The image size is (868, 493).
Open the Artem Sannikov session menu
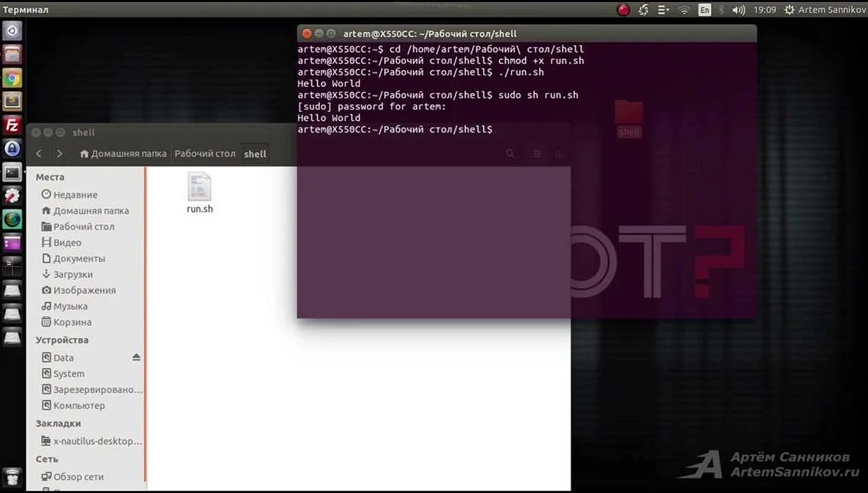(825, 10)
